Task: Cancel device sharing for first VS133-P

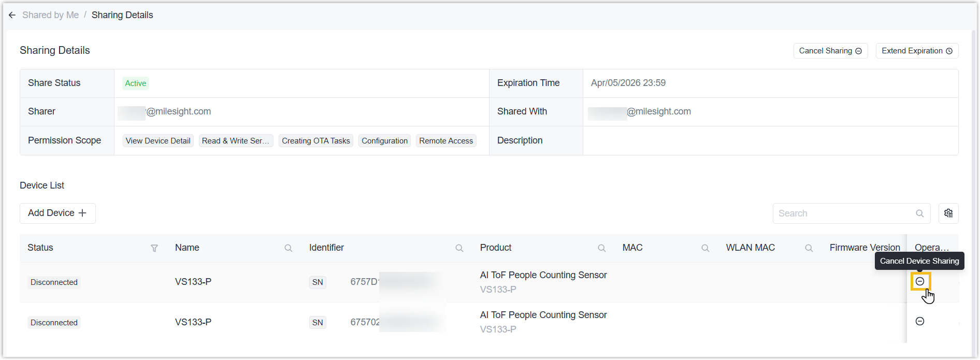Action: point(920,281)
